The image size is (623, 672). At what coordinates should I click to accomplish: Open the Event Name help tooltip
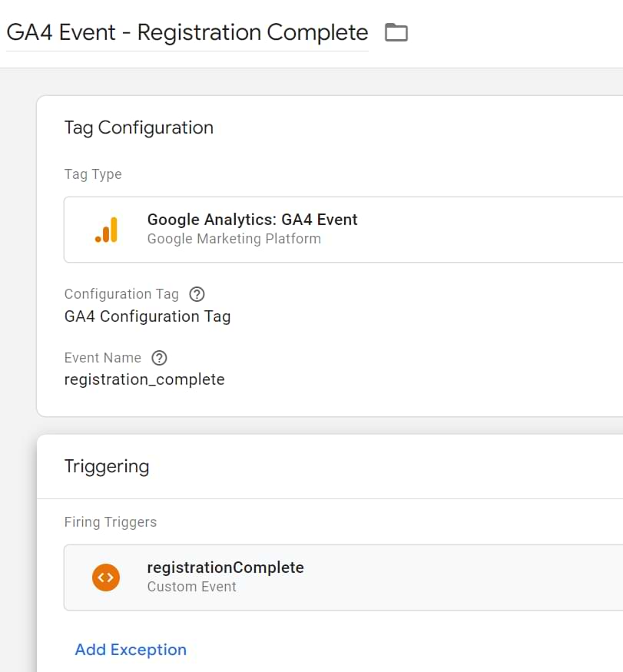(x=159, y=357)
